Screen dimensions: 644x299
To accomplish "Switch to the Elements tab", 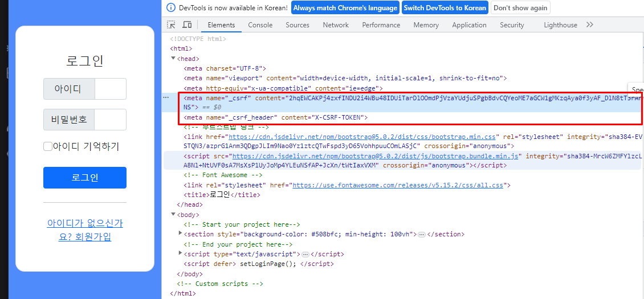I will click(221, 25).
